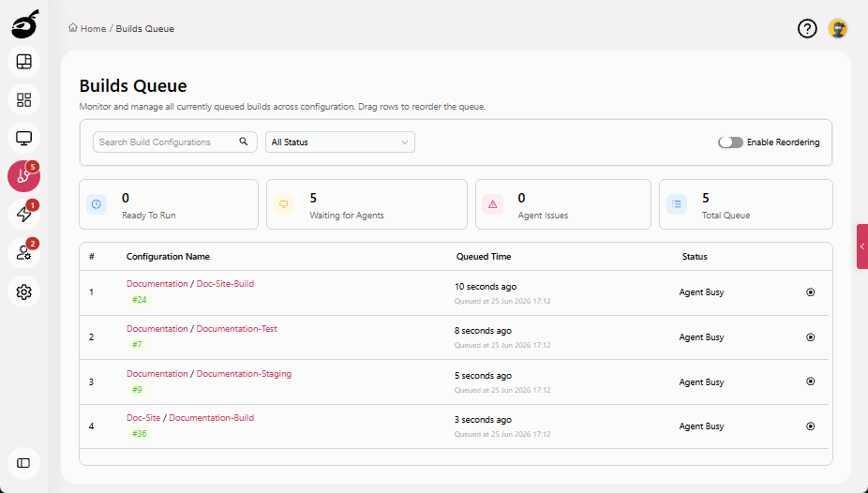Click the action icon for Doc-Site-Build row
Viewport: 868px width, 493px height.
(x=811, y=292)
